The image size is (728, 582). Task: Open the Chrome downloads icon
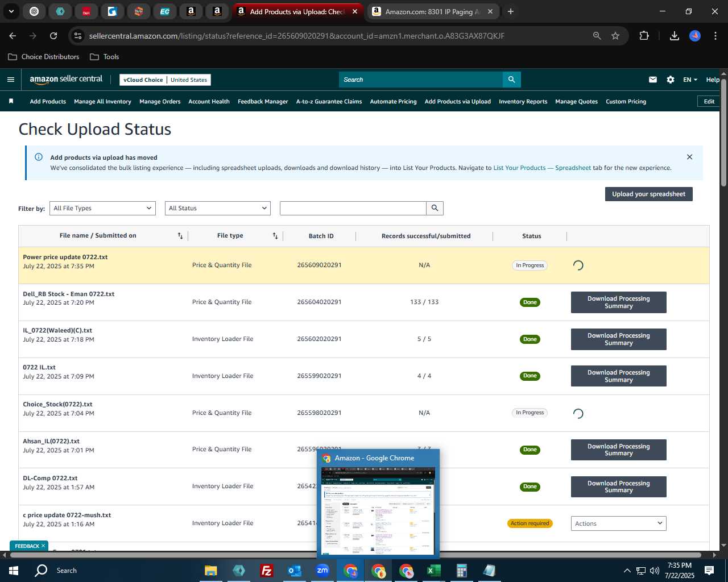675,36
